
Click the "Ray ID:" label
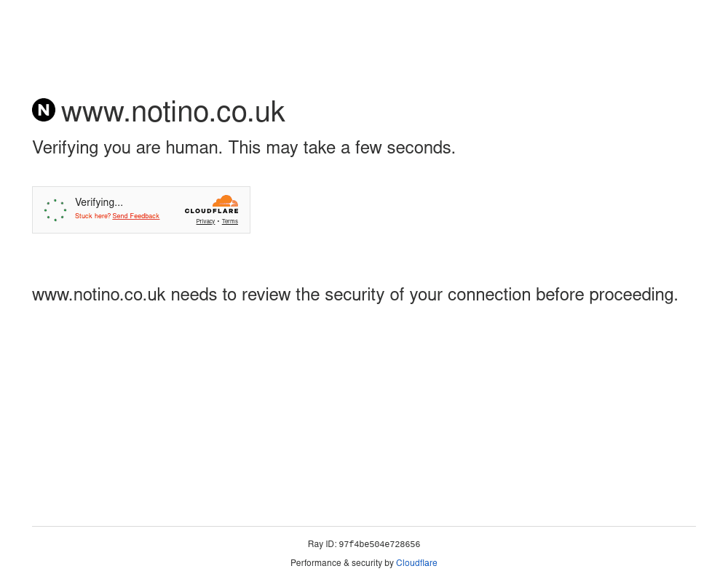point(322,544)
